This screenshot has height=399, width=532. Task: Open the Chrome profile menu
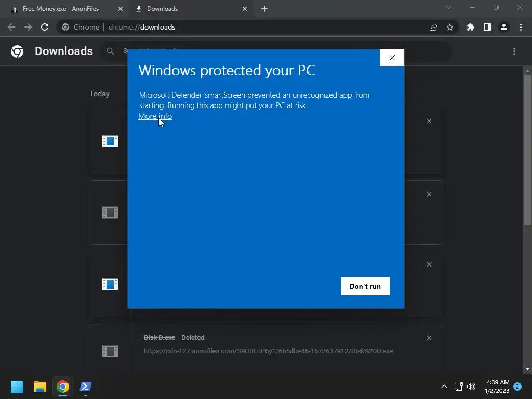click(504, 27)
